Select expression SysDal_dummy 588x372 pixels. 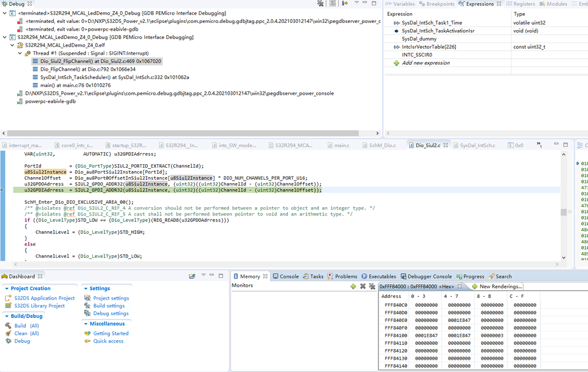tap(419, 39)
